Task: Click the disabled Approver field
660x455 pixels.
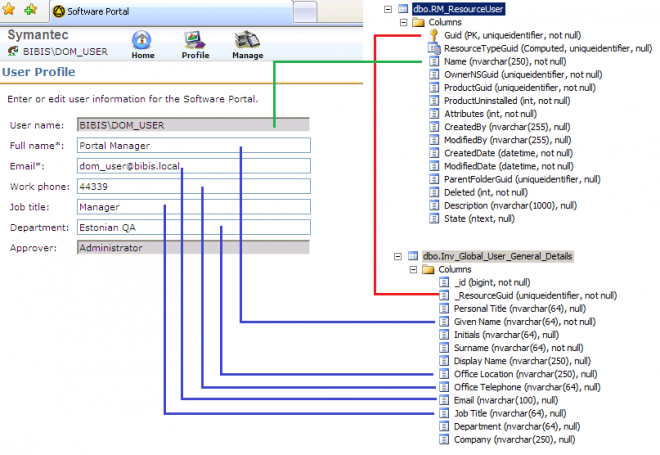Action: tap(193, 247)
